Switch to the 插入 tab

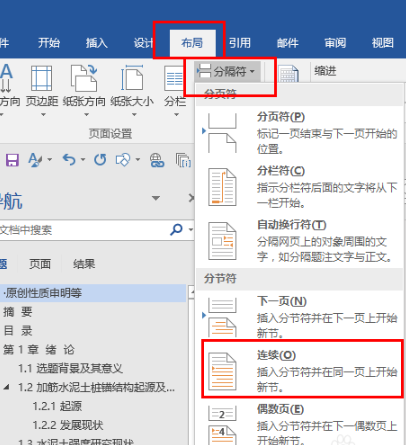[x=97, y=43]
